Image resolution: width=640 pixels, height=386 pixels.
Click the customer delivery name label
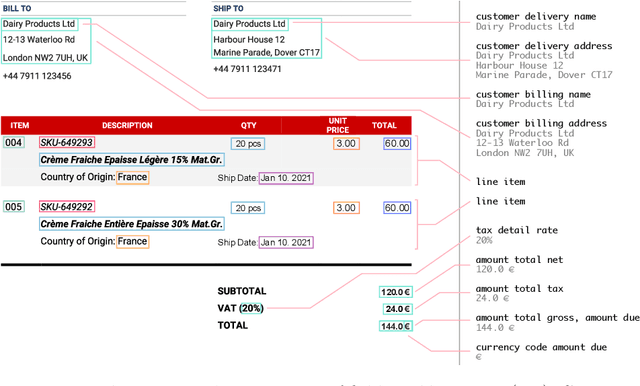click(x=536, y=17)
